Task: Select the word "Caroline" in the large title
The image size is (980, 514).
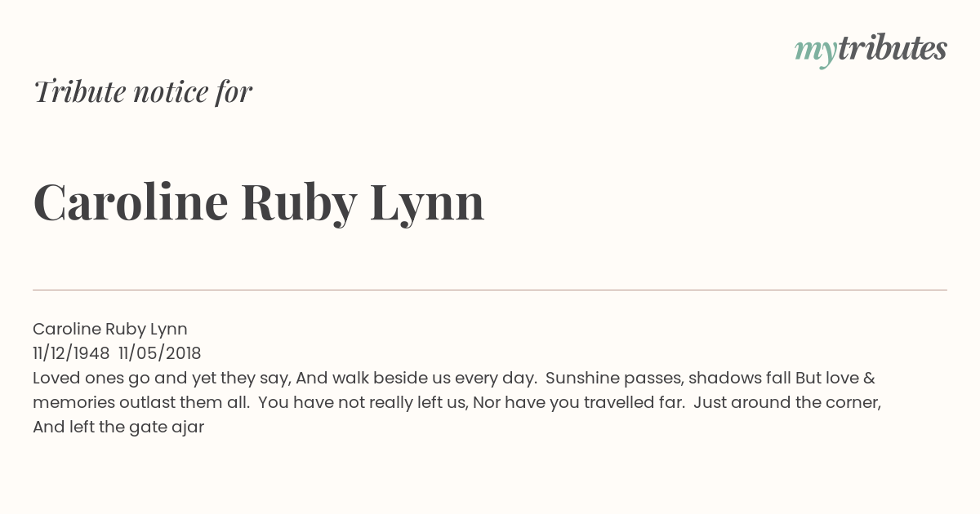Action: coord(131,202)
